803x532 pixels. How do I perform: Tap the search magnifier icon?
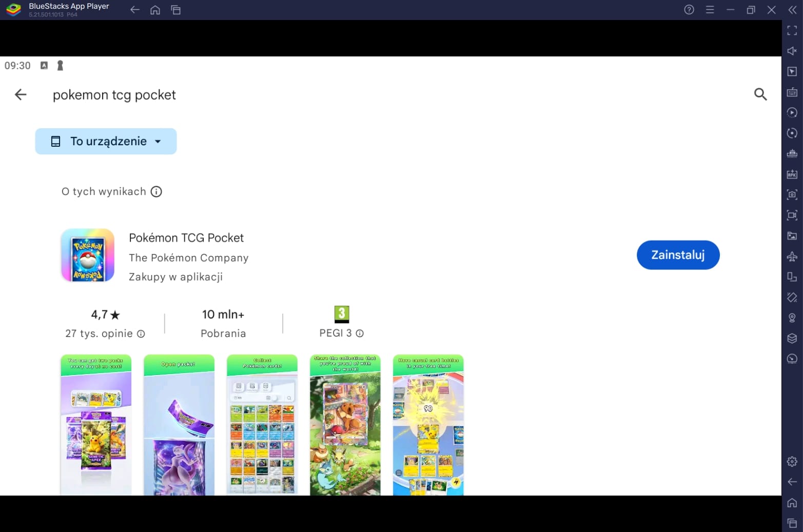point(760,94)
